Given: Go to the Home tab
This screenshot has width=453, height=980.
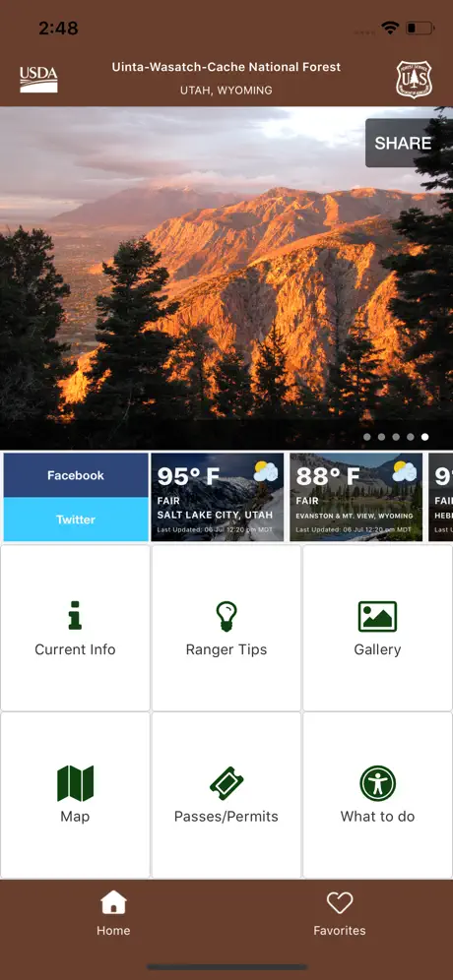Looking at the screenshot, I should point(113,914).
